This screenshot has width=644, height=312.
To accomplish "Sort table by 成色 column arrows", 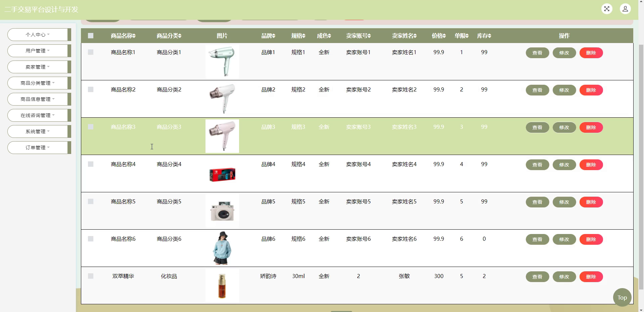I will [x=329, y=36].
